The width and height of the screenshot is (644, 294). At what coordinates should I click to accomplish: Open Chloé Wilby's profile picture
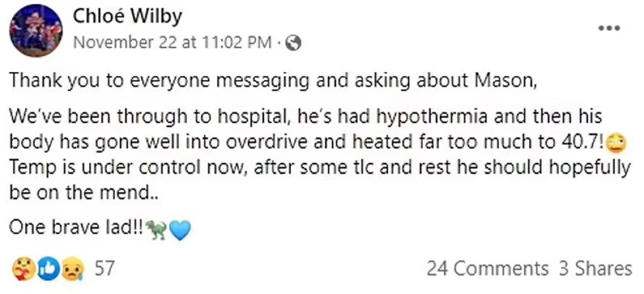click(36, 31)
